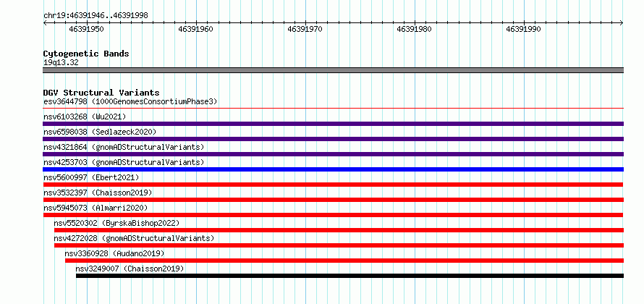
Task: Open variant nsv5520302 (ByrskaBishop2022) label
Action: [x=117, y=223]
